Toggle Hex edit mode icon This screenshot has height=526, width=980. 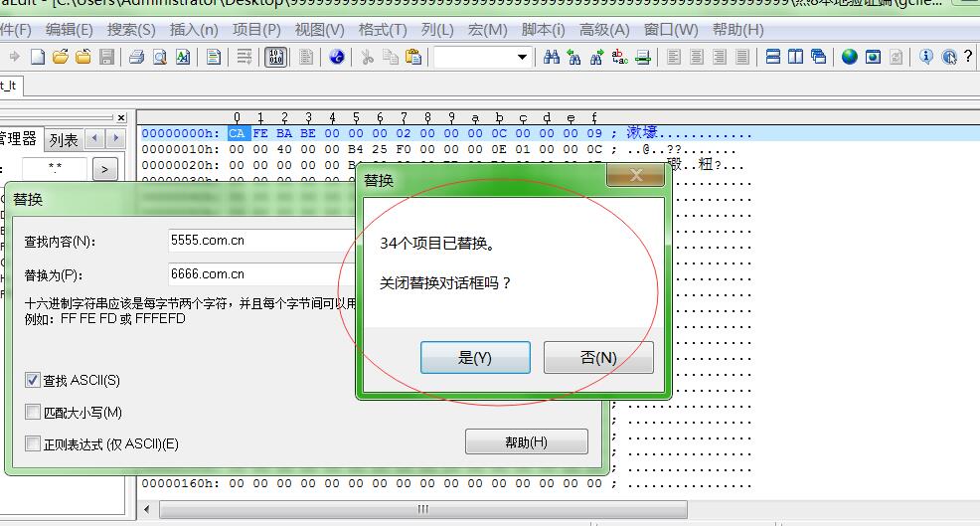point(276,58)
